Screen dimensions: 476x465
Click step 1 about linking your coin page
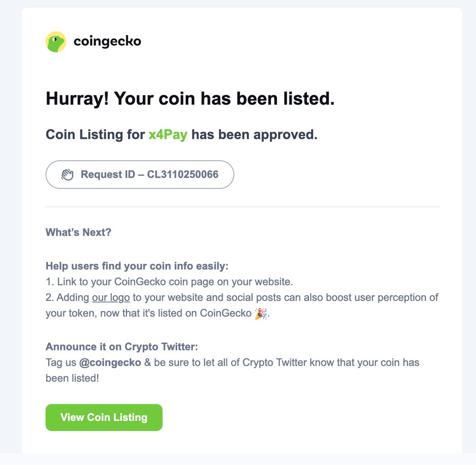click(x=169, y=282)
